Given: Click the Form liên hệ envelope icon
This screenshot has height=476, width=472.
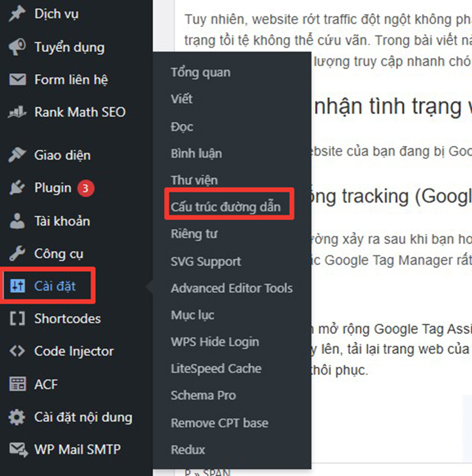Looking at the screenshot, I should pos(17,80).
